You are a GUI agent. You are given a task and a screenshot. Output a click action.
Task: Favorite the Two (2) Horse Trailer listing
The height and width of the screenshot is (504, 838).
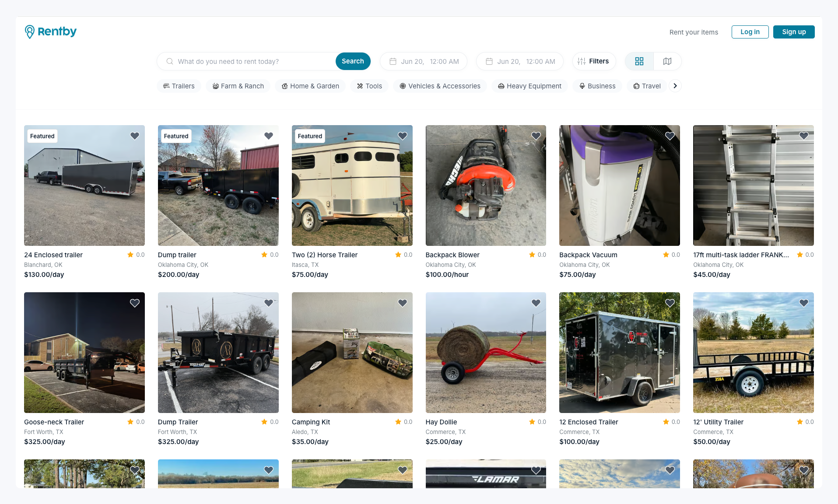click(403, 136)
